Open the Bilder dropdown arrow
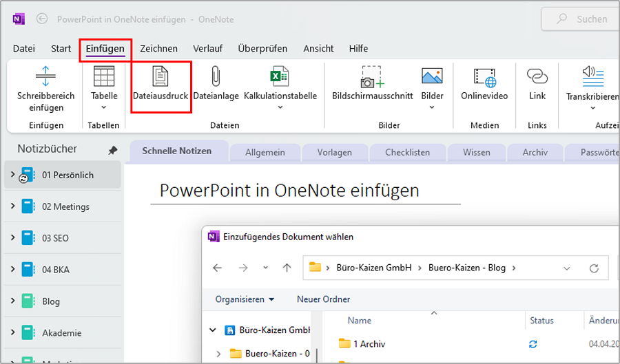 (x=432, y=107)
